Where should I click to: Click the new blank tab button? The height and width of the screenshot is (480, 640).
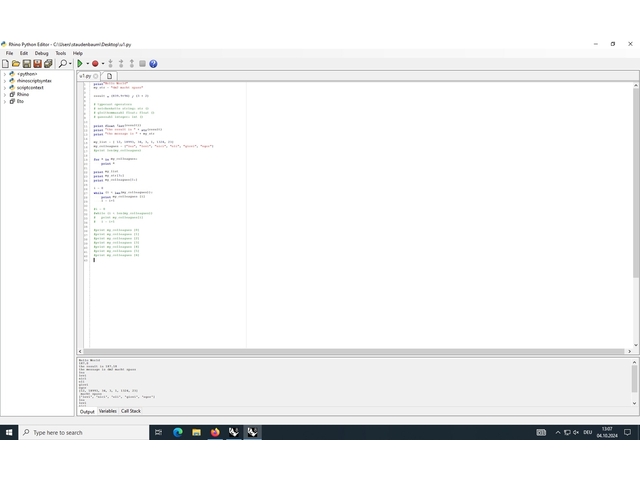109,76
